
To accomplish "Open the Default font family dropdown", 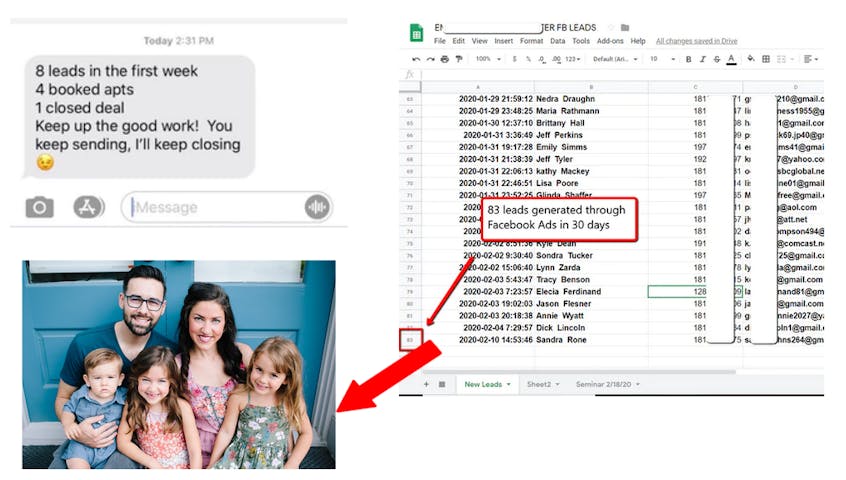I will point(615,60).
